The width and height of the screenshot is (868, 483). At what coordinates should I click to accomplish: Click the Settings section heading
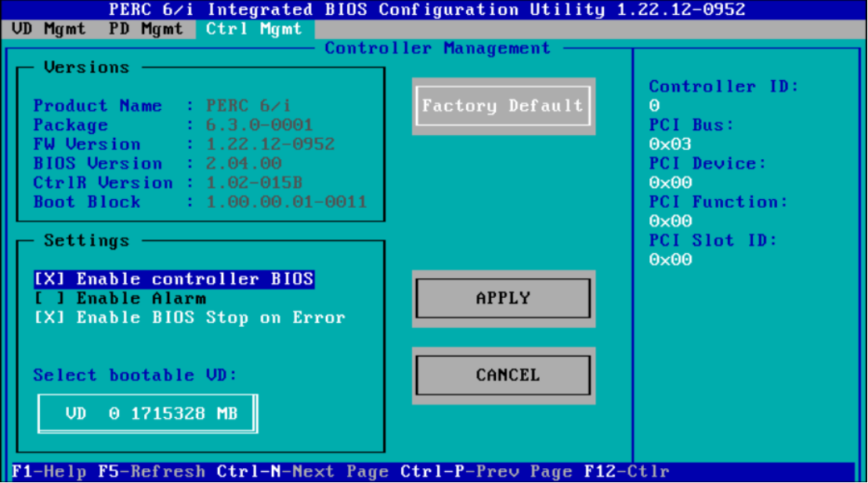click(x=86, y=241)
